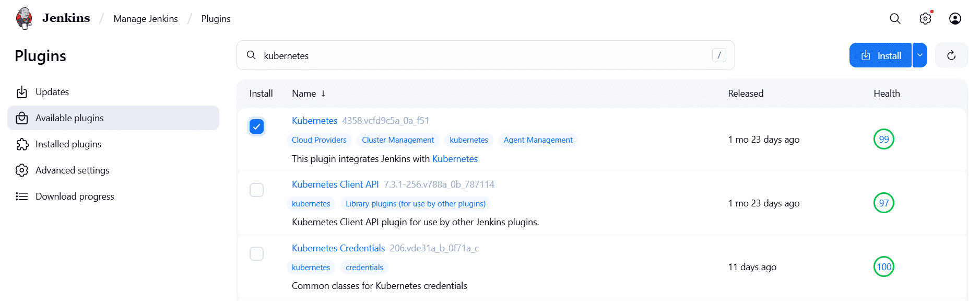Click the Plugins page heading

point(40,56)
